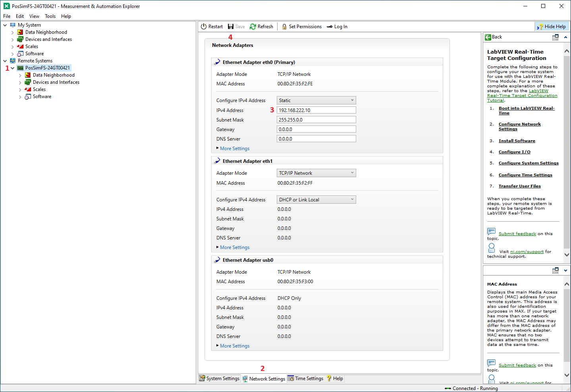Open eth0 Configure IPv4 Address dropdown
Image resolution: width=571 pixels, height=392 pixels.
pos(316,100)
